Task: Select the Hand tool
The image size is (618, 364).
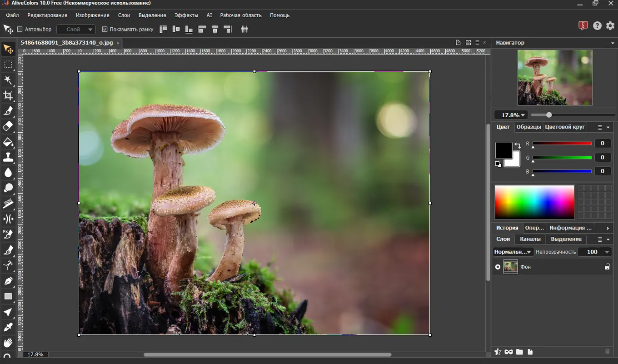Action: tap(8, 343)
